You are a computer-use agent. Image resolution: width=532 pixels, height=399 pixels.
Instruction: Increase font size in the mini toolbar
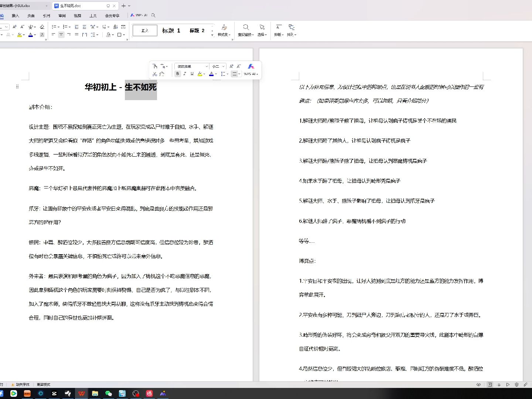[x=232, y=66]
